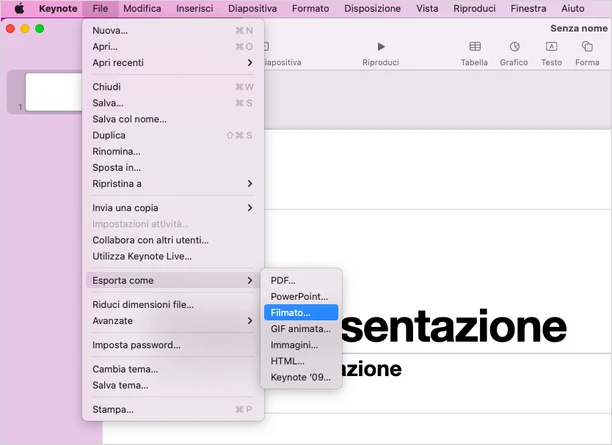Choose Rinomina… menu item
The width and height of the screenshot is (612, 445).
[173, 151]
